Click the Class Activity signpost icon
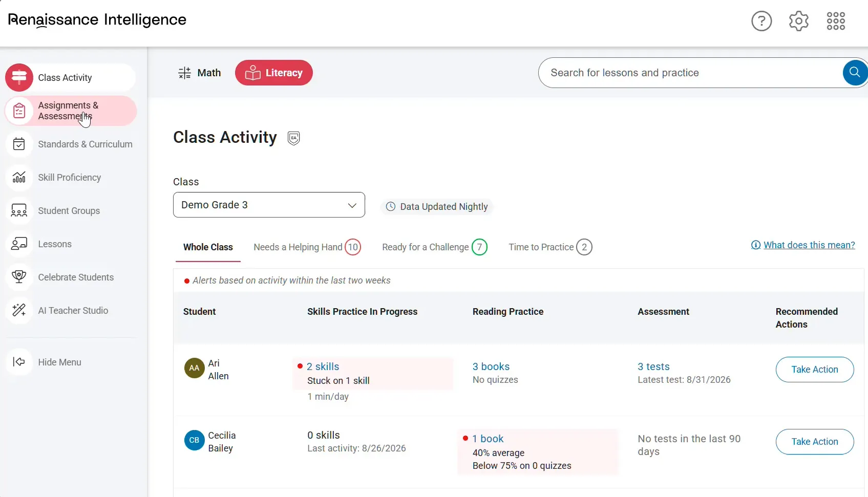The image size is (868, 497). pyautogui.click(x=19, y=77)
